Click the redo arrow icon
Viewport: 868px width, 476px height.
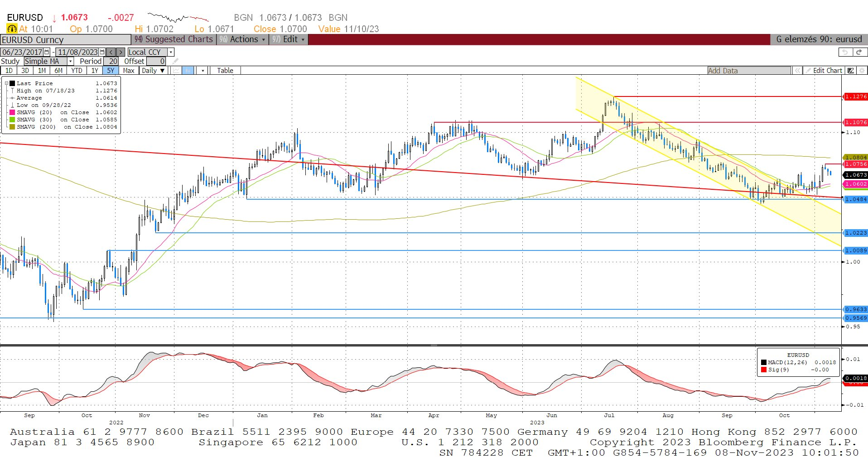tap(859, 52)
